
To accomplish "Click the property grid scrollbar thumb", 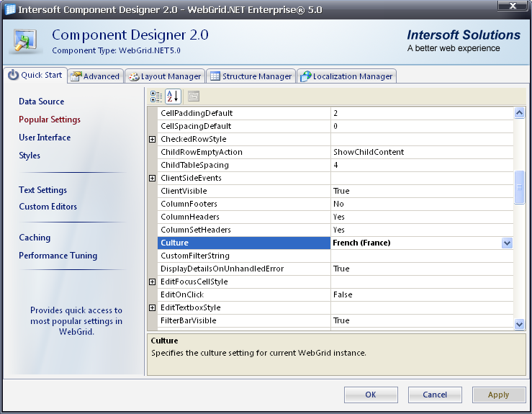I will [x=519, y=187].
